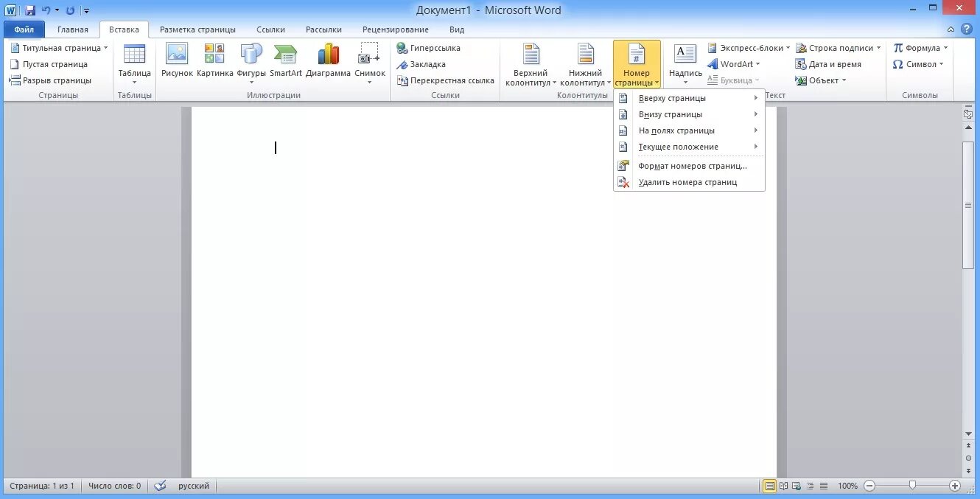Open the Word application icon menu
This screenshot has height=499, width=980.
point(12,10)
